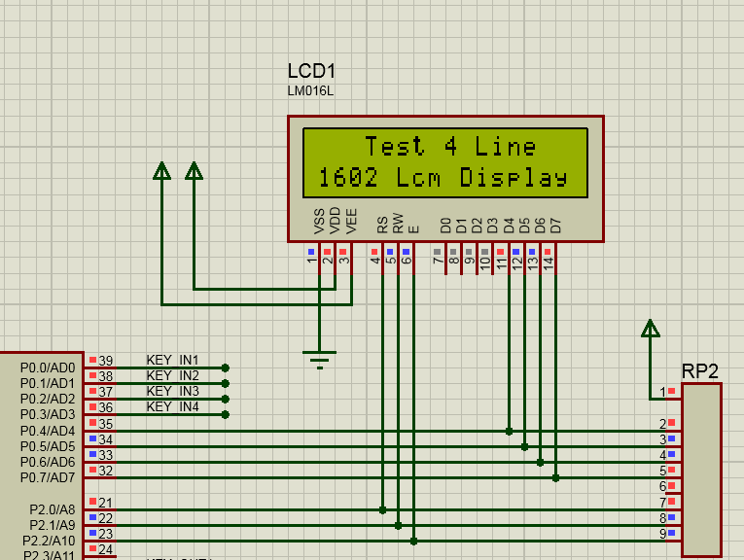Click the D3 pin label on LCD1

click(x=492, y=226)
